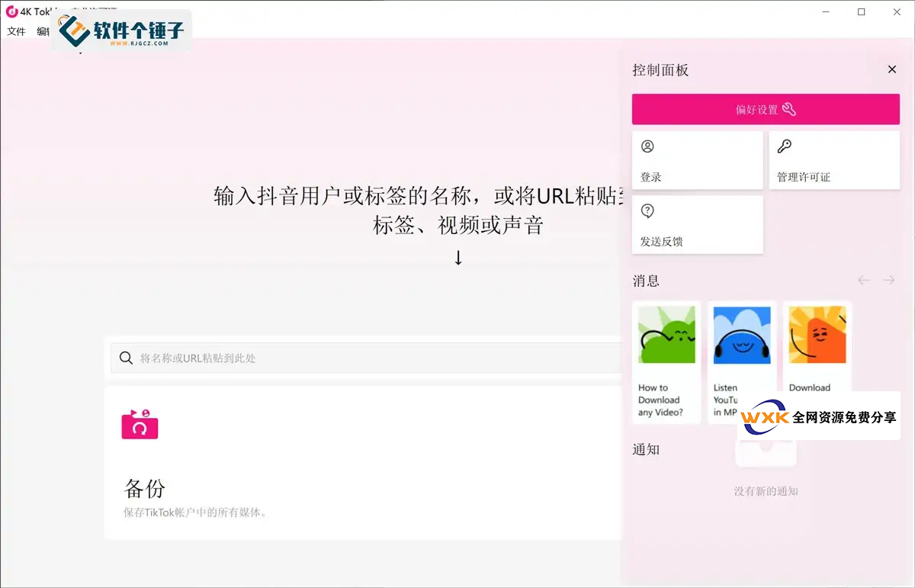This screenshot has width=915, height=588.
Task: Minimize the application window
Action: pos(827,11)
